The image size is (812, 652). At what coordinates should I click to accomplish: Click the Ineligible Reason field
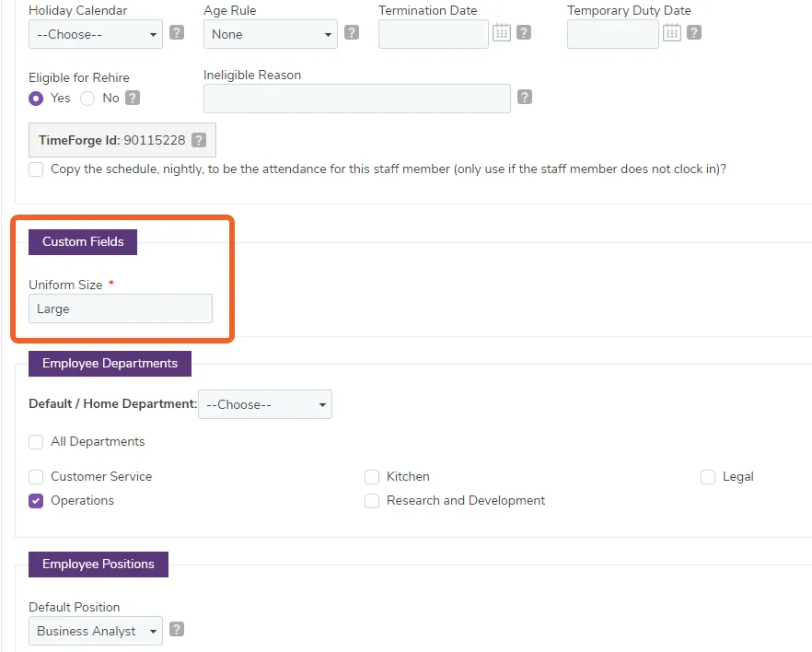pyautogui.click(x=357, y=99)
